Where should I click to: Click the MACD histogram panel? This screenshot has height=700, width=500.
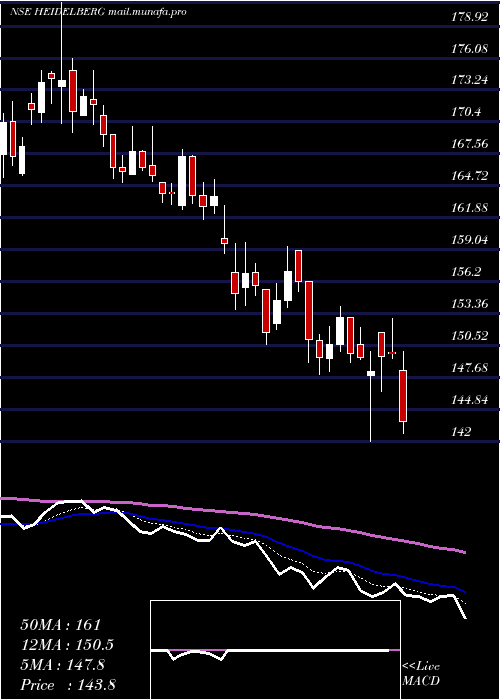(x=275, y=650)
